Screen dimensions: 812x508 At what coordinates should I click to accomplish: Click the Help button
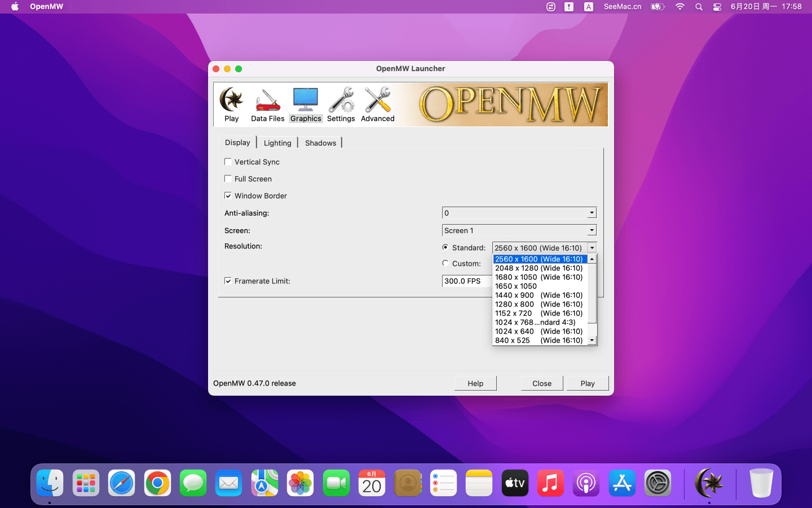point(475,383)
